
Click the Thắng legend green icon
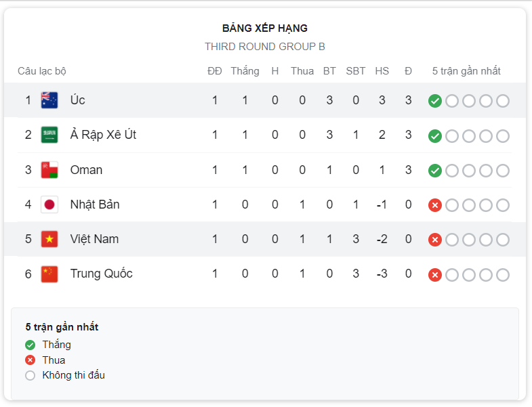[x=30, y=345]
